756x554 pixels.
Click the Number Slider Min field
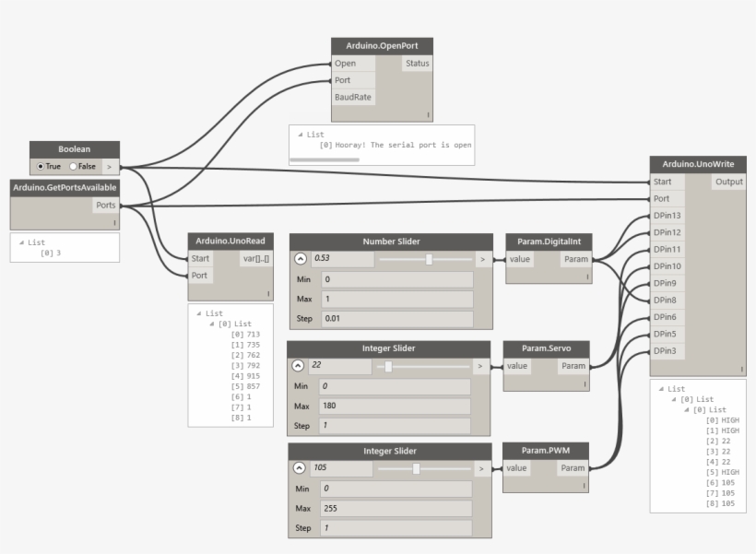(x=397, y=279)
